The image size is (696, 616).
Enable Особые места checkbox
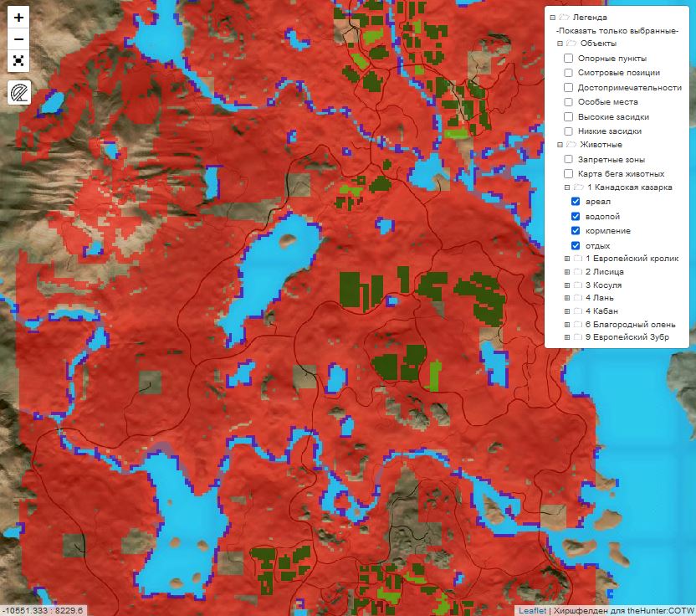point(568,102)
